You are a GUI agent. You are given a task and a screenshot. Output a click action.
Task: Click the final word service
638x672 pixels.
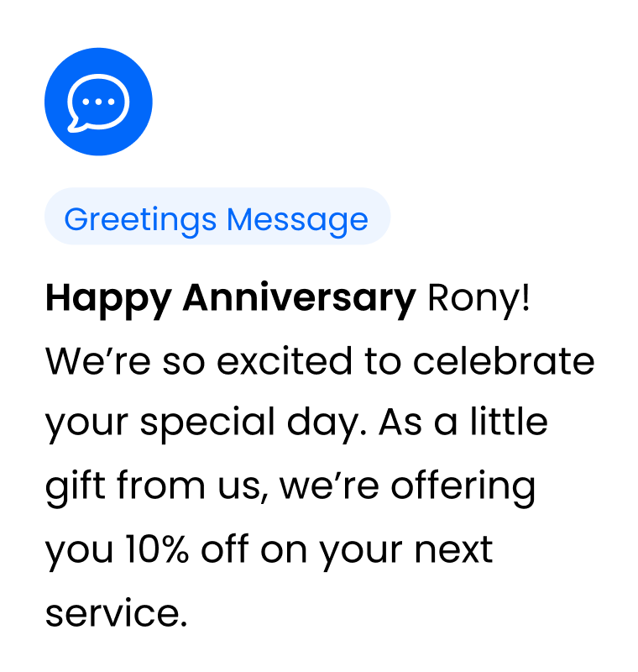pyautogui.click(x=116, y=613)
